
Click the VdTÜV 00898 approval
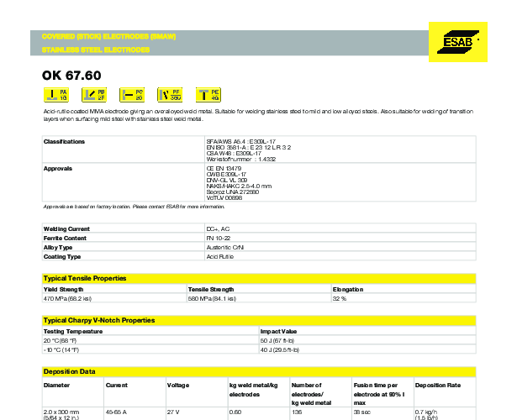point(224,198)
